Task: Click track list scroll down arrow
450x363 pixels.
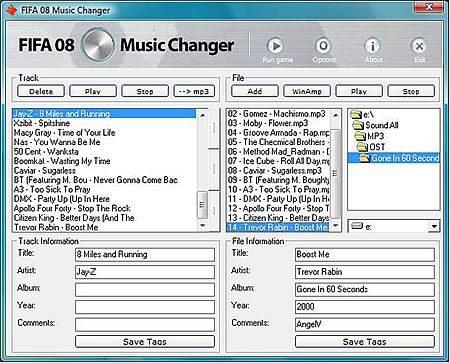Action: point(202,226)
